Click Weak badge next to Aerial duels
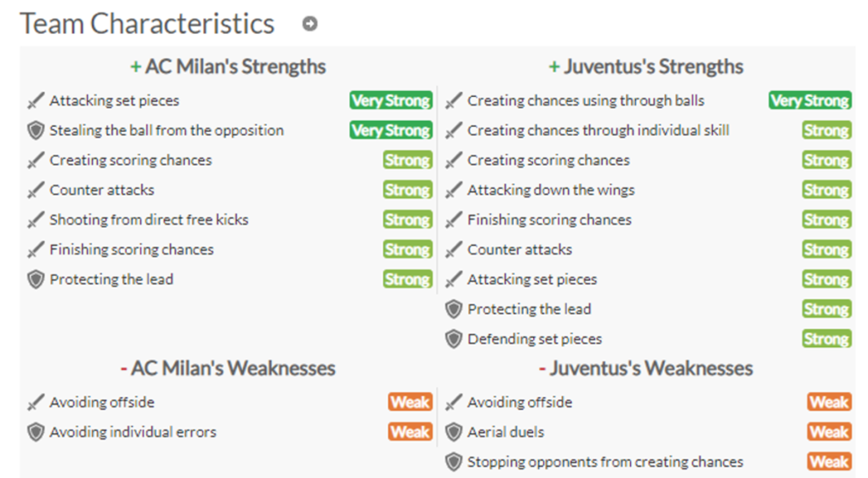This screenshot has width=868, height=478. tap(829, 432)
